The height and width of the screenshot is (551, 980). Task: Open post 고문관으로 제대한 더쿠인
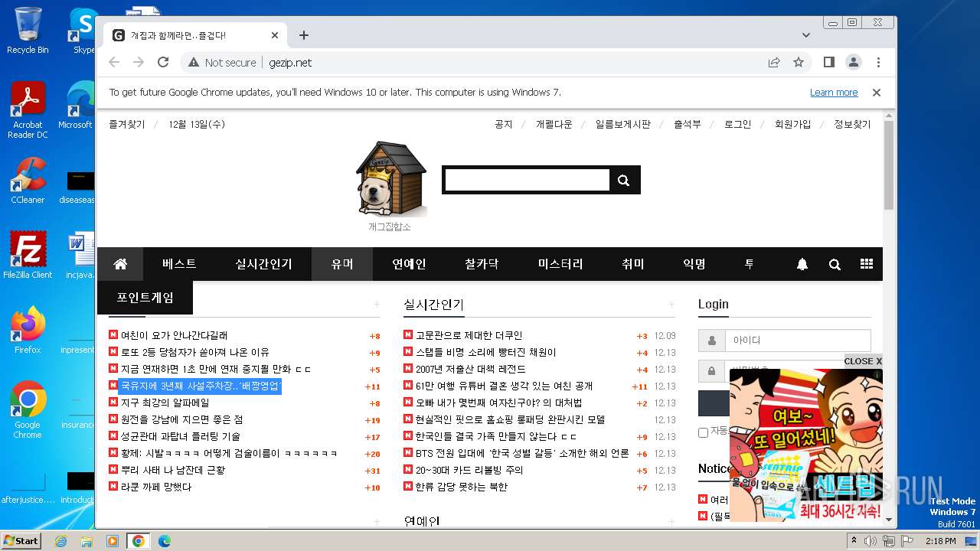pos(469,335)
